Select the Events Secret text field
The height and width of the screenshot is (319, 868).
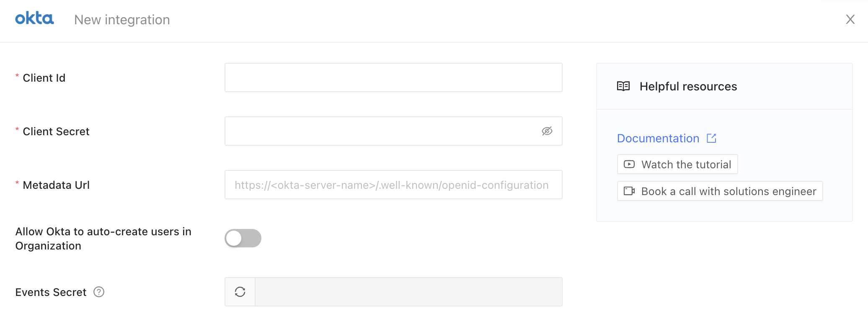click(408, 292)
